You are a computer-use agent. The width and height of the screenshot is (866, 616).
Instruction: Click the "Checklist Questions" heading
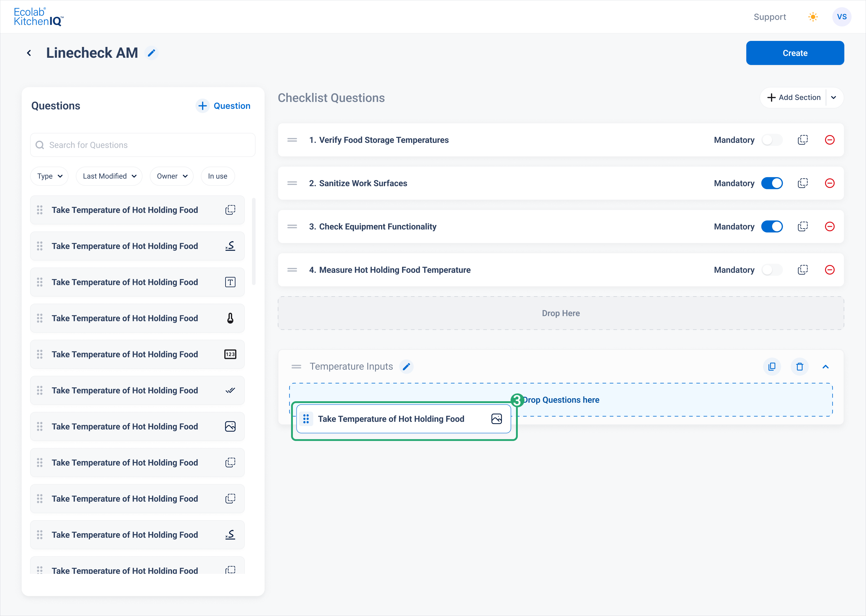[331, 98]
